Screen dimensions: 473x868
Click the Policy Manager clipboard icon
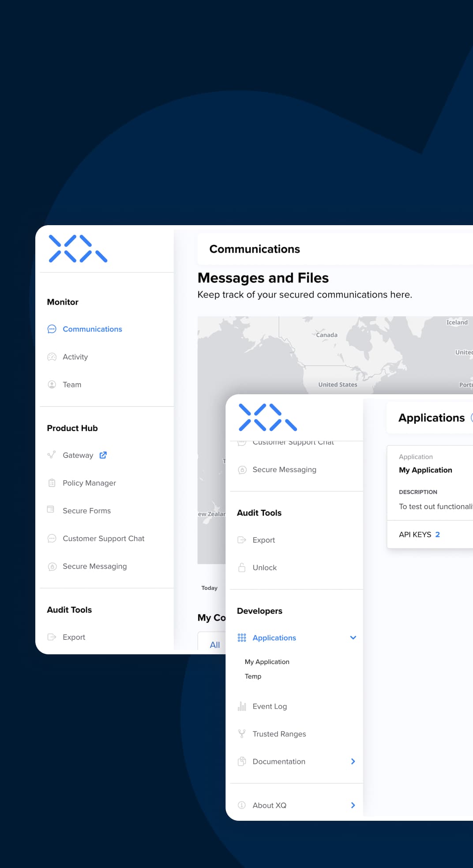(x=52, y=483)
